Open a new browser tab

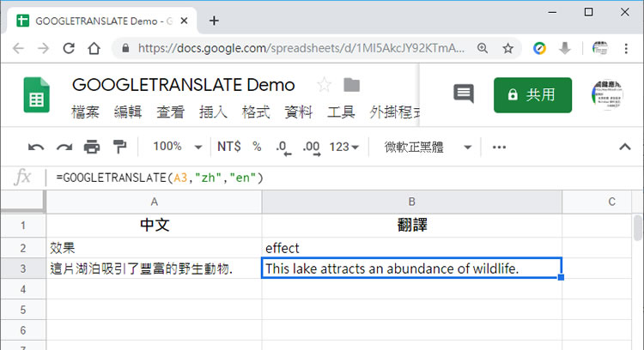214,21
